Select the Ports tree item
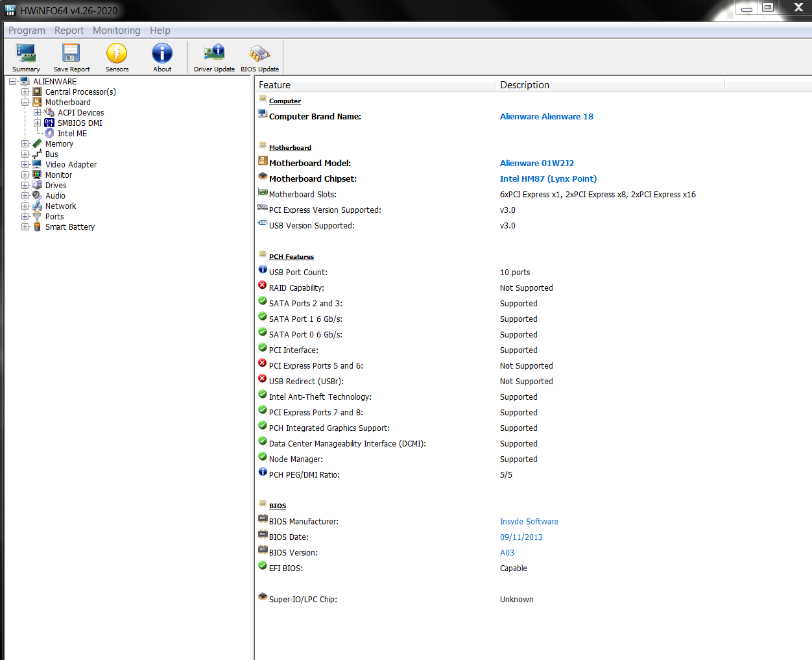The height and width of the screenshot is (660, 812). click(54, 217)
